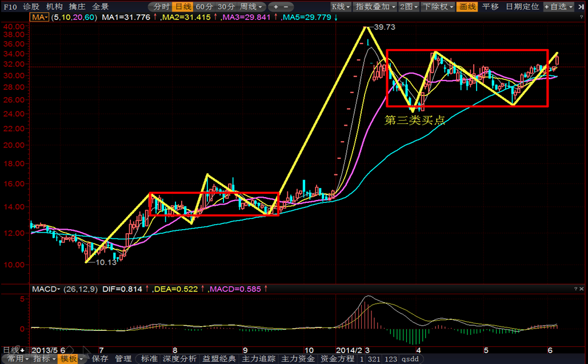The height and width of the screenshot is (364, 588).
Task: Select the 主力追踪 template tab
Action: [x=258, y=359]
